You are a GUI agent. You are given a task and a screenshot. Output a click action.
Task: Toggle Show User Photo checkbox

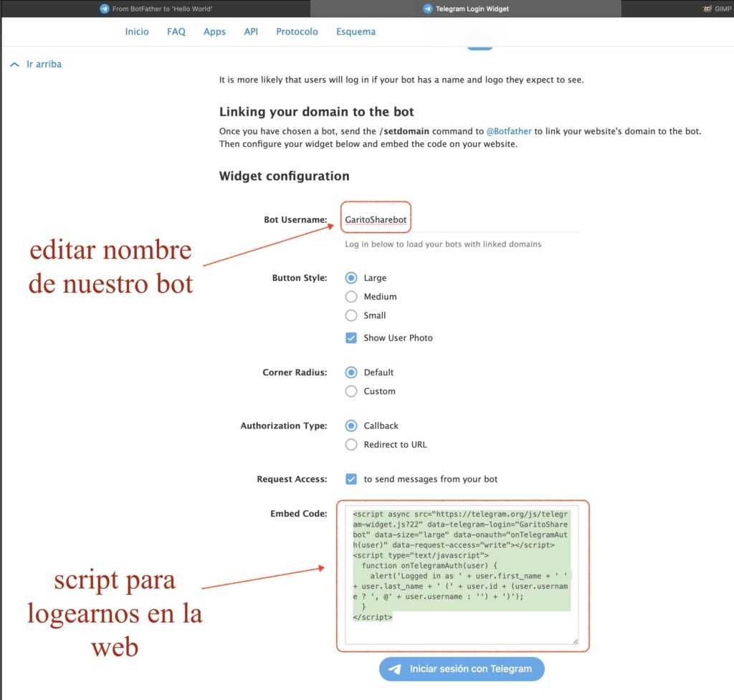(x=351, y=338)
